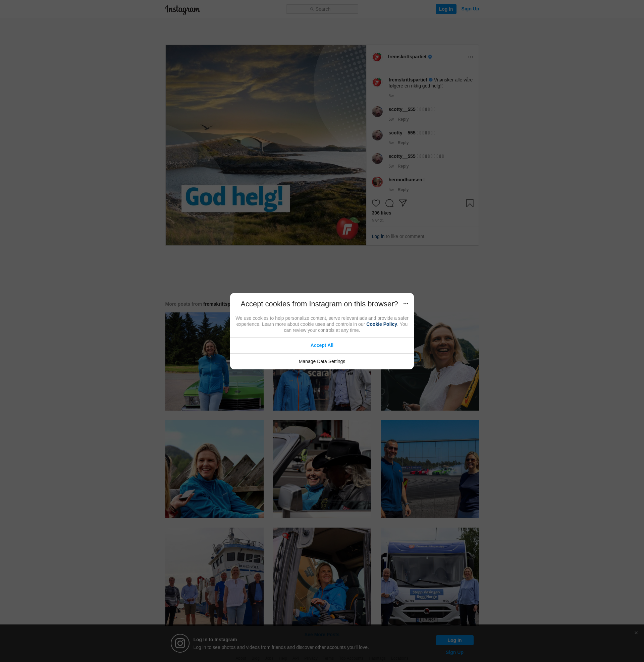This screenshot has height=662, width=644.
Task: Open thumbnail of two people in jackets
Action: click(322, 390)
